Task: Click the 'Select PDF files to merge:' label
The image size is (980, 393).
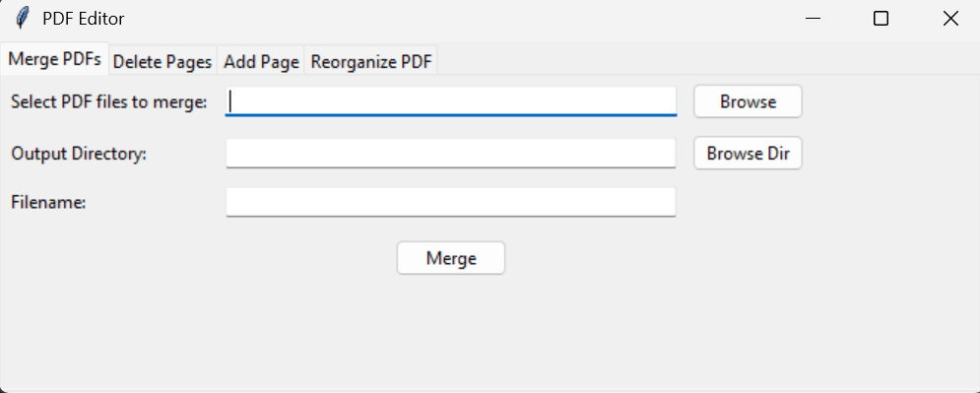Action: pos(108,101)
